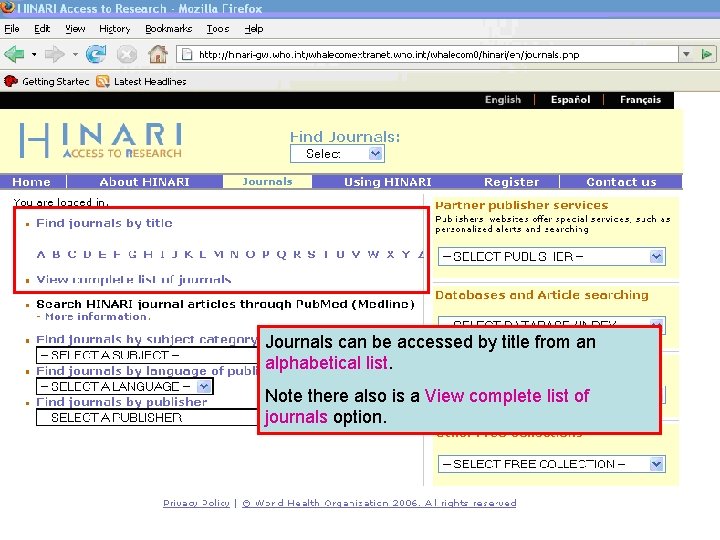Select letter K in alphabetical list
The height and width of the screenshot is (540, 720).
(x=188, y=254)
